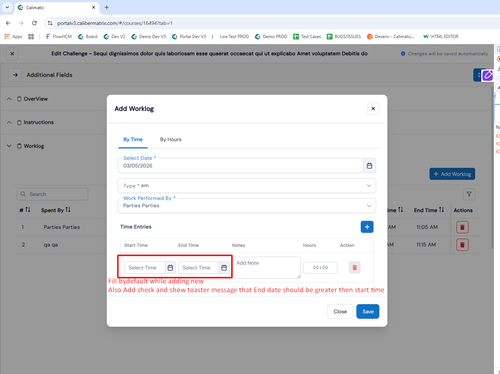Collapse the Instructions section
This screenshot has height=374, width=500.
(9, 122)
